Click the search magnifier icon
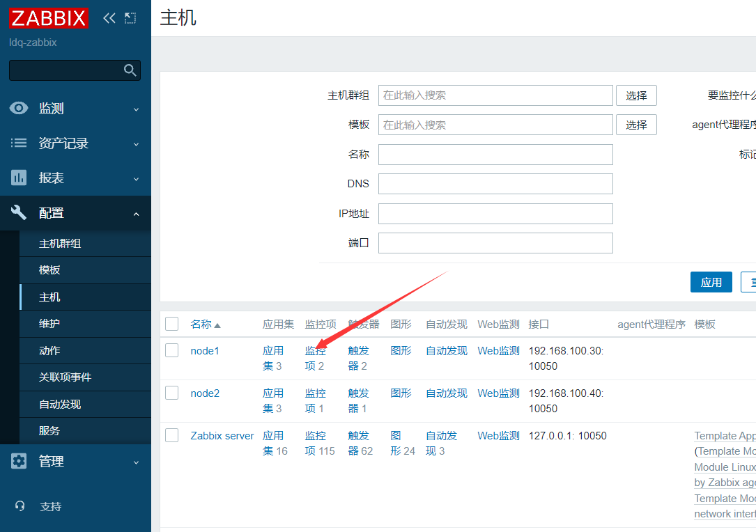Screen dimensions: 756x532 tap(130, 70)
